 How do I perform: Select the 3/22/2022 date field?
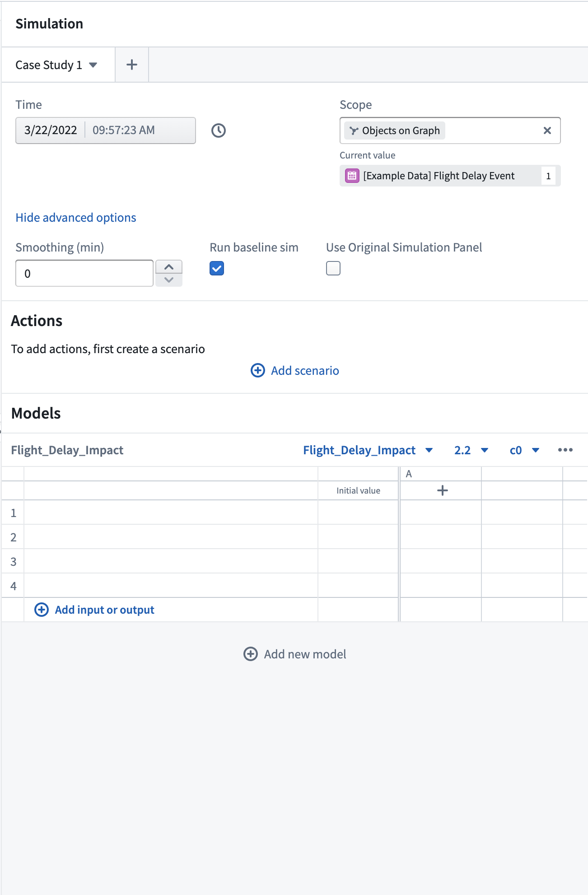click(x=51, y=131)
